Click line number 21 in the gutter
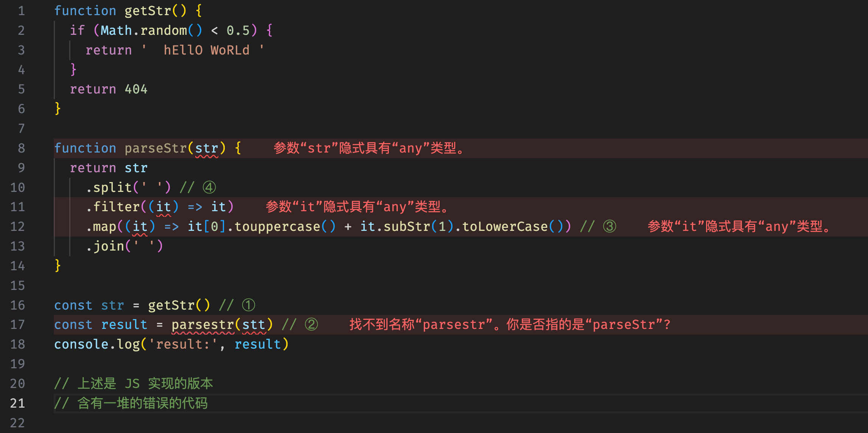The width and height of the screenshot is (868, 433). [17, 403]
